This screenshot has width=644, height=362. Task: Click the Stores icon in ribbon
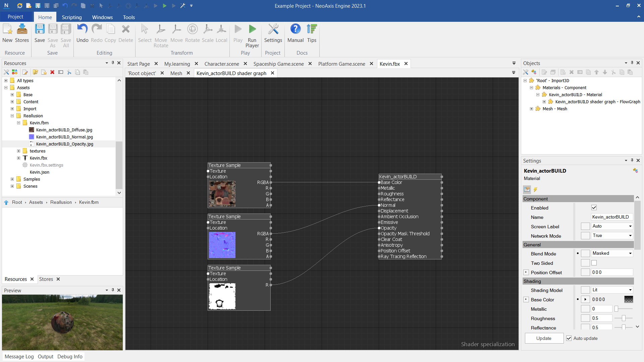click(22, 29)
